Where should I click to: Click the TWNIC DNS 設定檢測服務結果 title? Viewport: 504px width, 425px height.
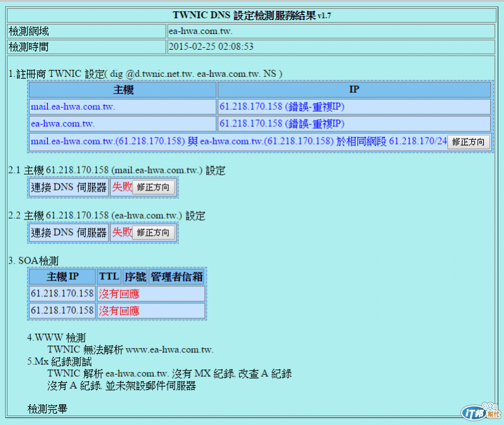pos(251,15)
